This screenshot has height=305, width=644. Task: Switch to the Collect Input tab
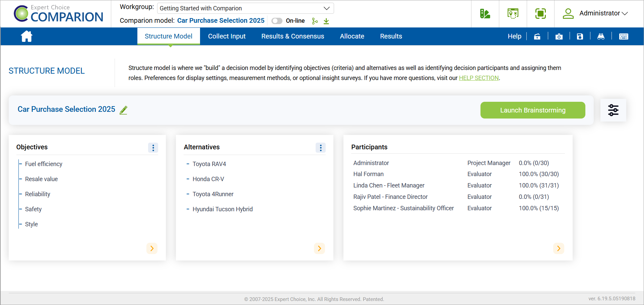pos(227,36)
